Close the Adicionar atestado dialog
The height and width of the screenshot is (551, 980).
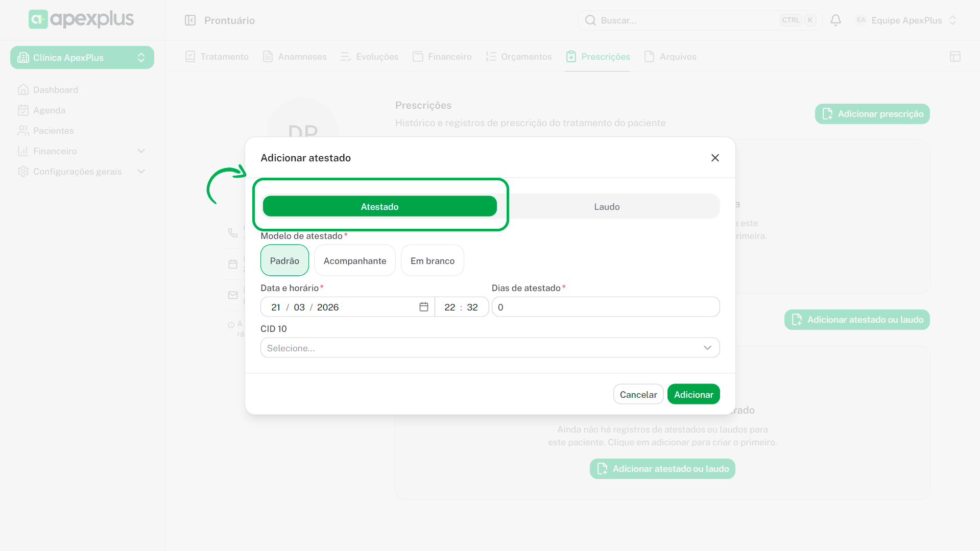point(715,158)
